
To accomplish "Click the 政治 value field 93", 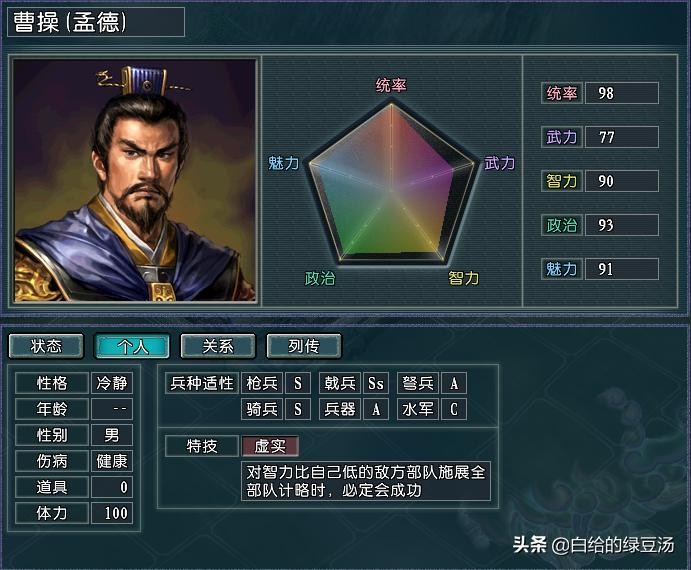I will coord(622,225).
